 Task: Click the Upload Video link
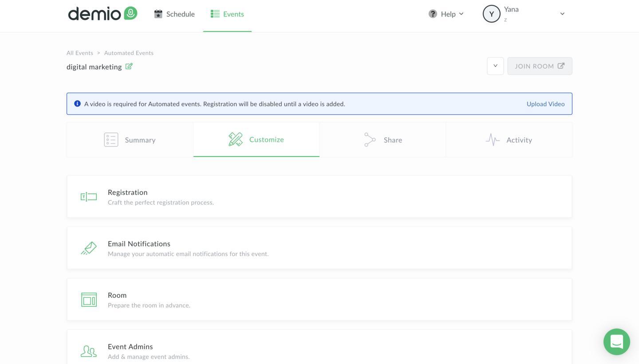545,104
